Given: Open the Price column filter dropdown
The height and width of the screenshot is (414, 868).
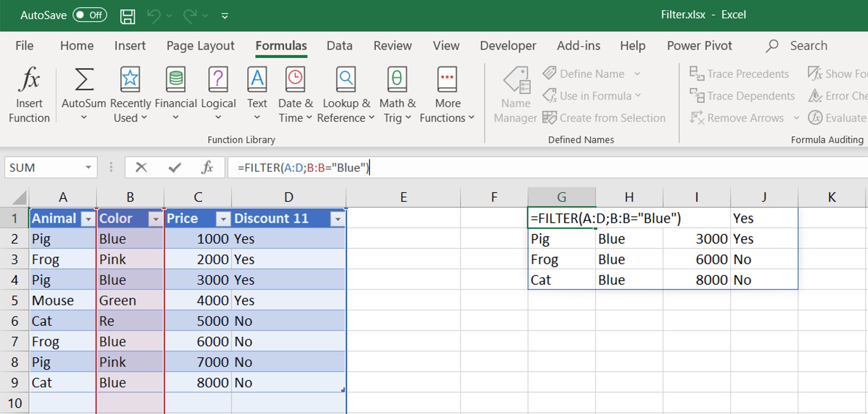Looking at the screenshot, I should tap(223, 219).
